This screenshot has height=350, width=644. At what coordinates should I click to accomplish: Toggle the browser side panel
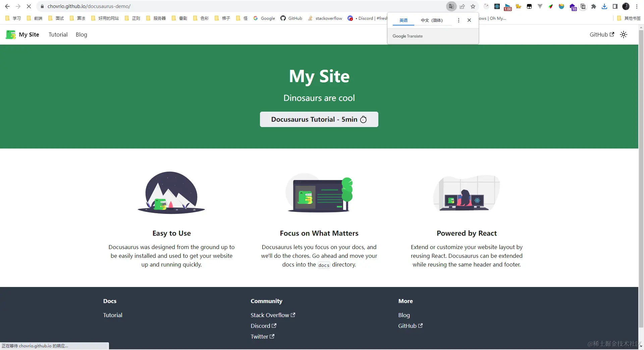(615, 6)
